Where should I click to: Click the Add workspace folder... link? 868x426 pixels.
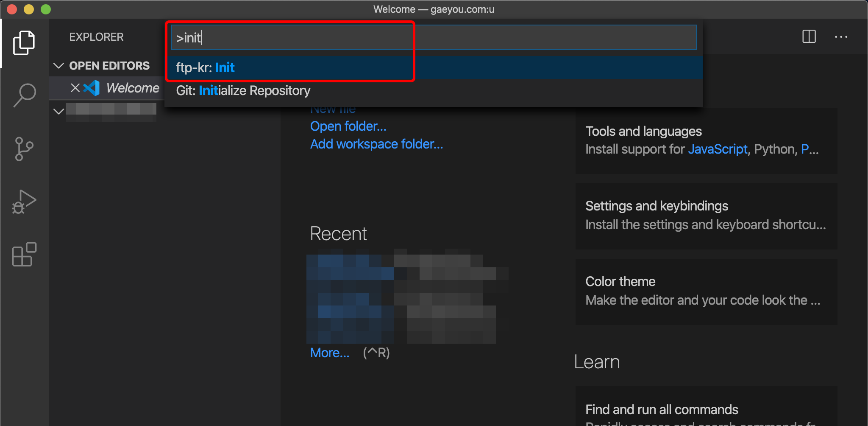(376, 144)
